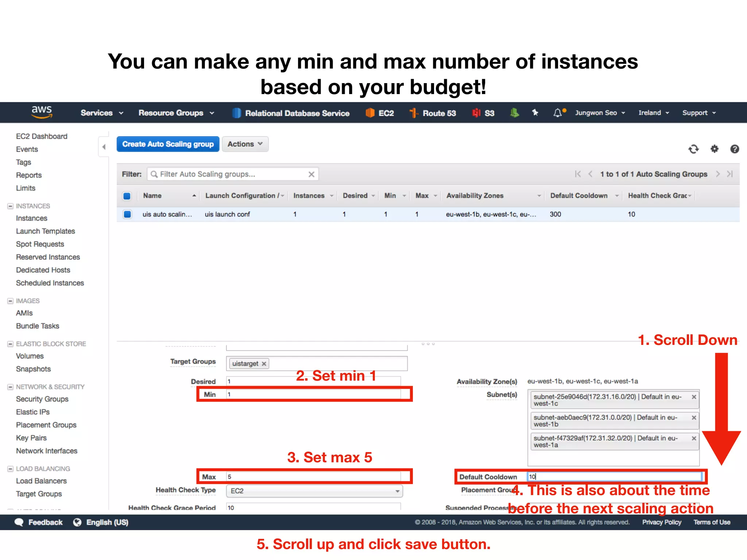
Task: Open Launch Templates in sidebar
Action: click(46, 232)
